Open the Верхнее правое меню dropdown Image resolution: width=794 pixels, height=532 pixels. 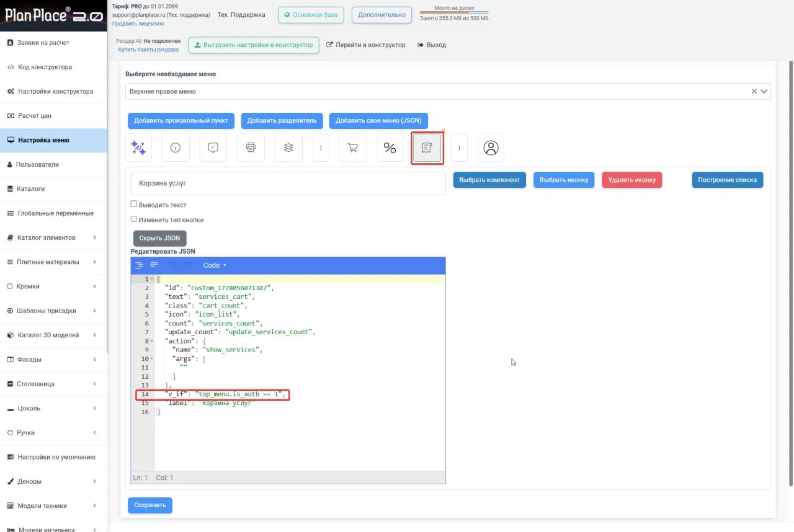click(x=448, y=91)
